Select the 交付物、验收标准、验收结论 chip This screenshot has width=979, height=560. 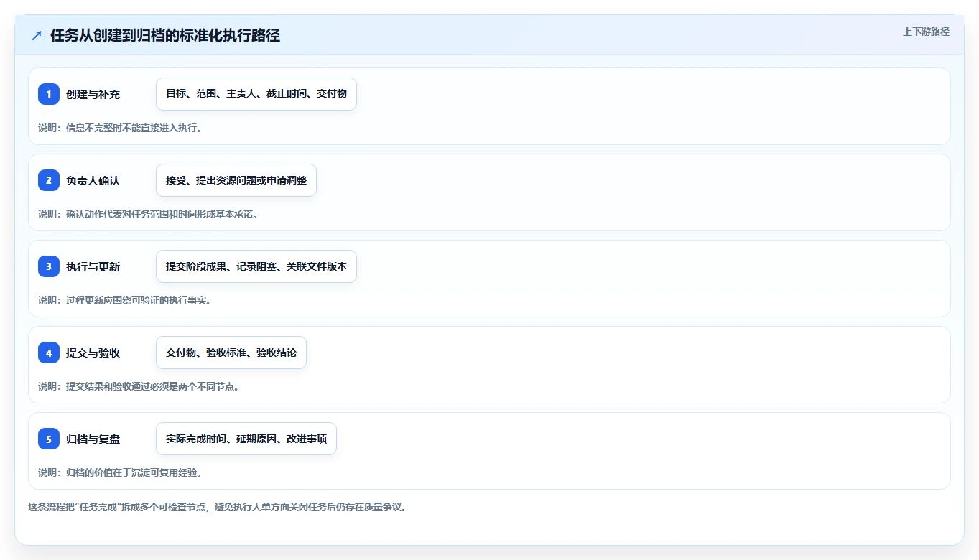(231, 353)
